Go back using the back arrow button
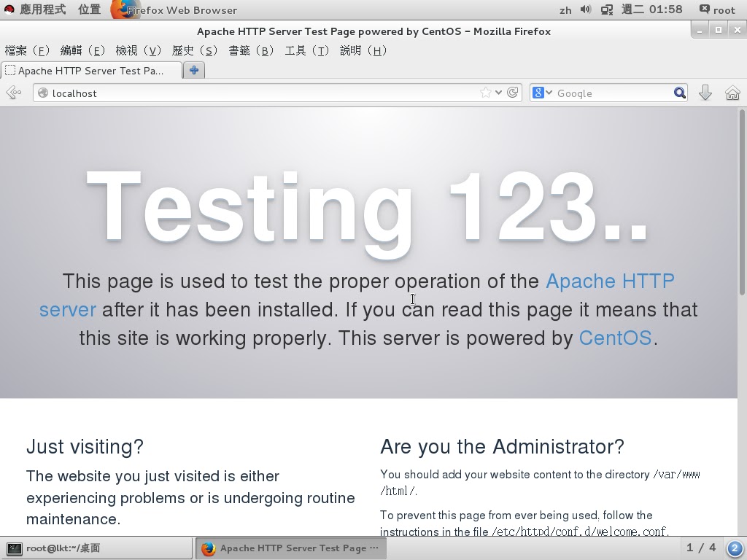This screenshot has height=560, width=747. tap(14, 93)
